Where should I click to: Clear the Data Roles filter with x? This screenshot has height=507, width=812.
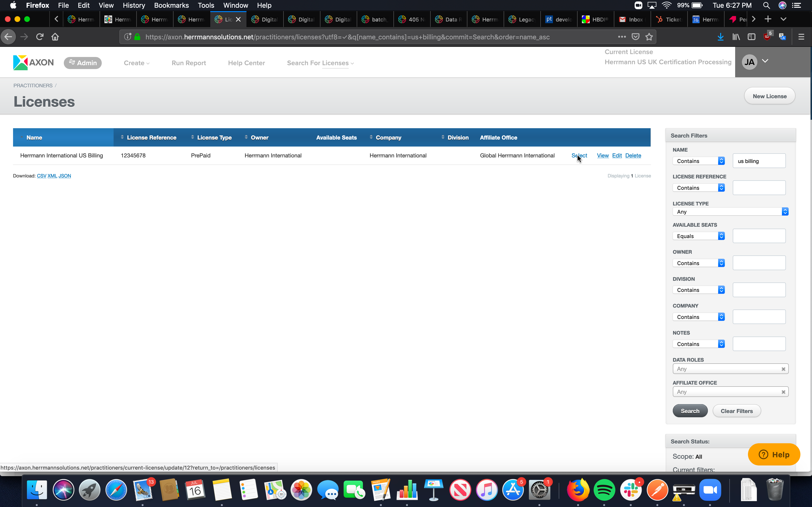tap(783, 369)
